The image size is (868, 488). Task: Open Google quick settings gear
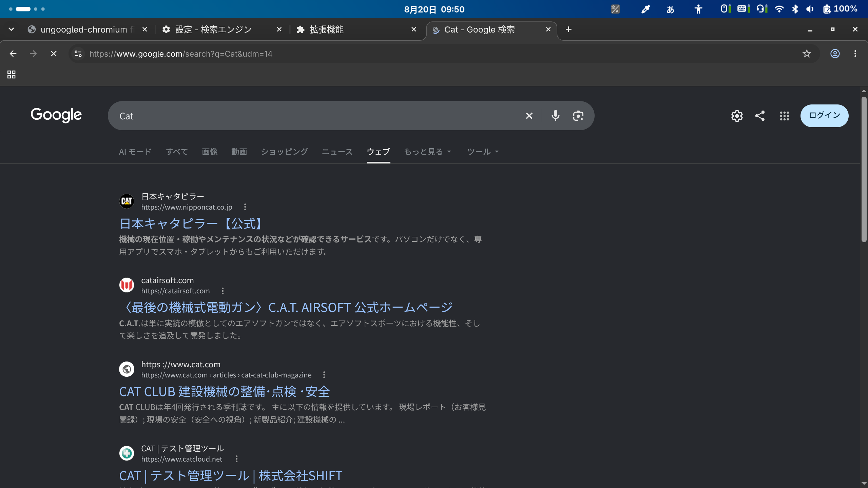pyautogui.click(x=737, y=116)
